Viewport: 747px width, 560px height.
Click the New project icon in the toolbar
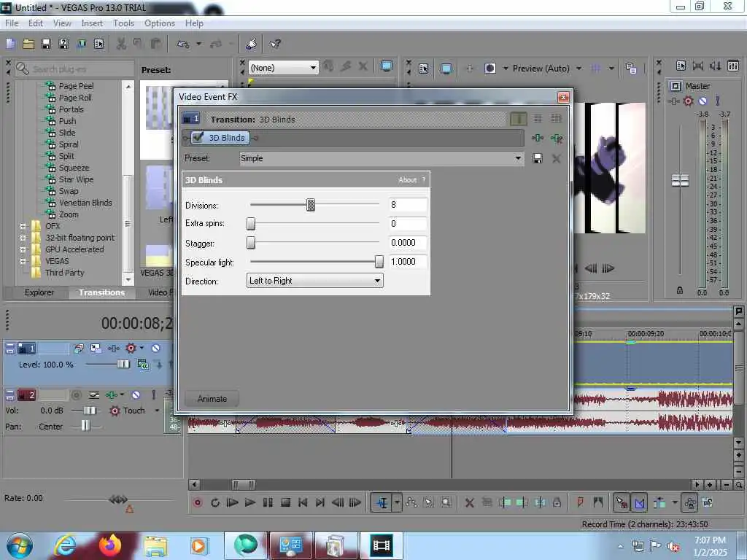(11, 44)
